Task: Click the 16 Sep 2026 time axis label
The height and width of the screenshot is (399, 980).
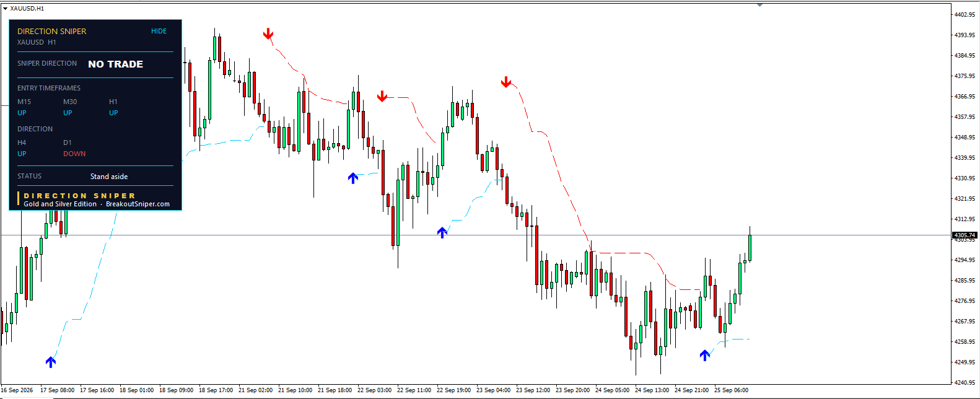Action: tap(17, 390)
